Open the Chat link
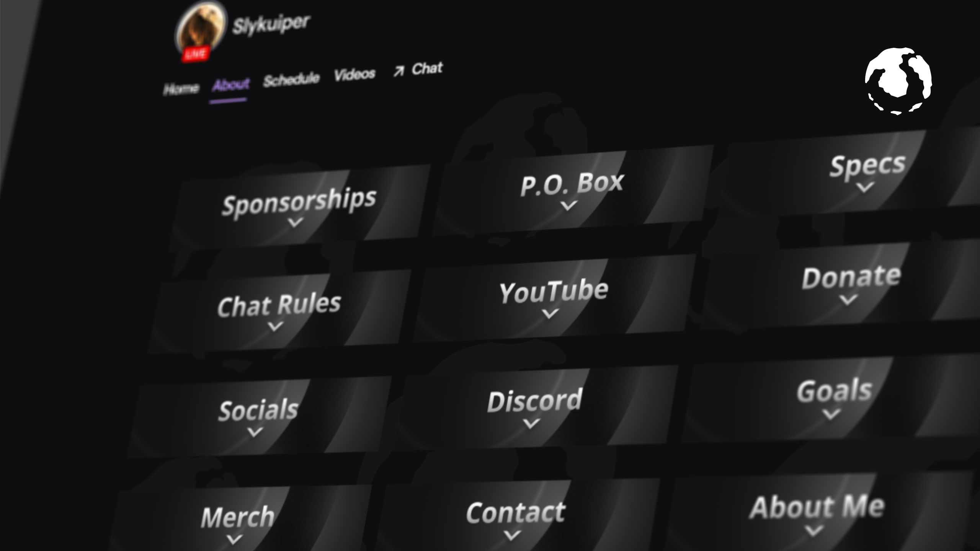Viewport: 980px width, 551px height. [427, 68]
